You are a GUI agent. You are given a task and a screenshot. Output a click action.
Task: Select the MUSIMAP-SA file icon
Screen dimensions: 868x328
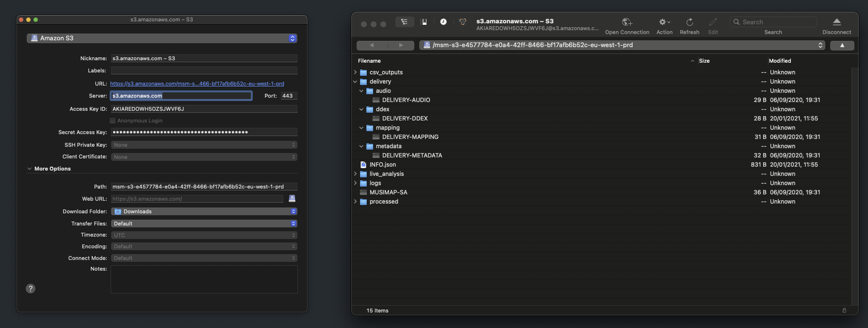363,192
